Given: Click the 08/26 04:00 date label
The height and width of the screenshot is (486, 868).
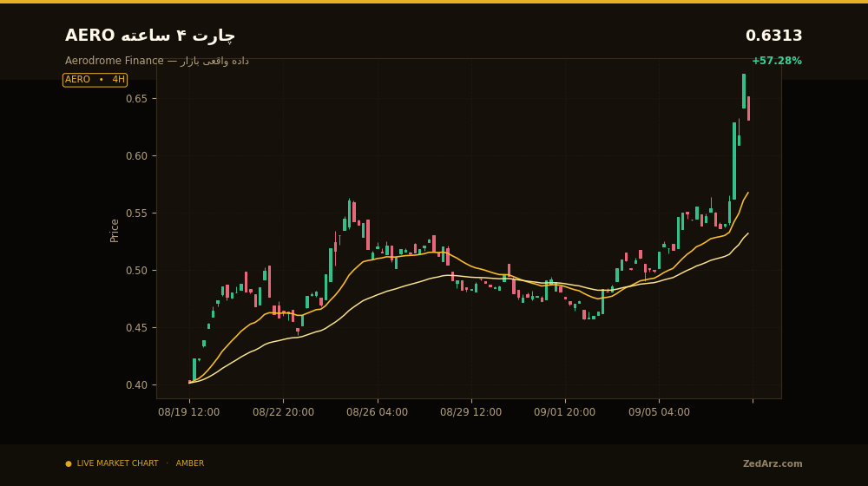Looking at the screenshot, I should [377, 412].
